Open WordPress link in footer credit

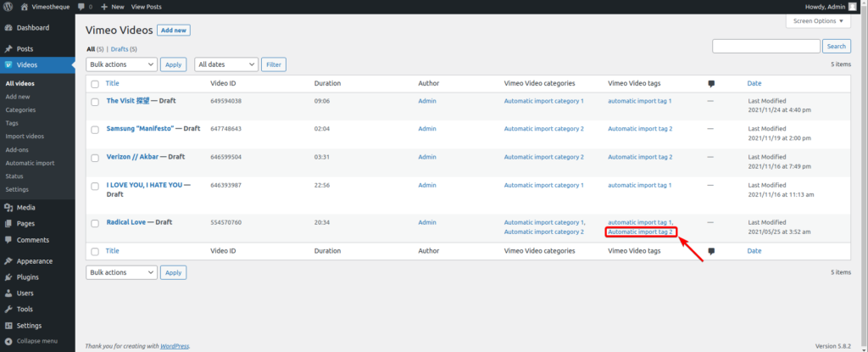tap(175, 346)
